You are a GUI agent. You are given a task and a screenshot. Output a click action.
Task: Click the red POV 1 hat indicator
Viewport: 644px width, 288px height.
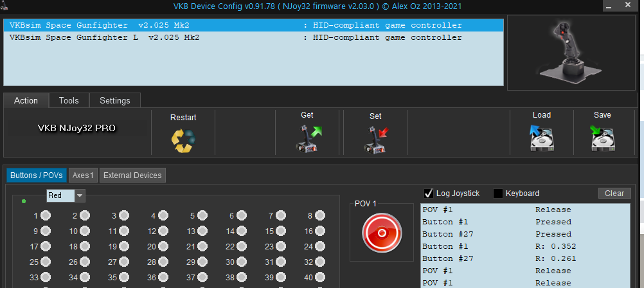[382, 233]
